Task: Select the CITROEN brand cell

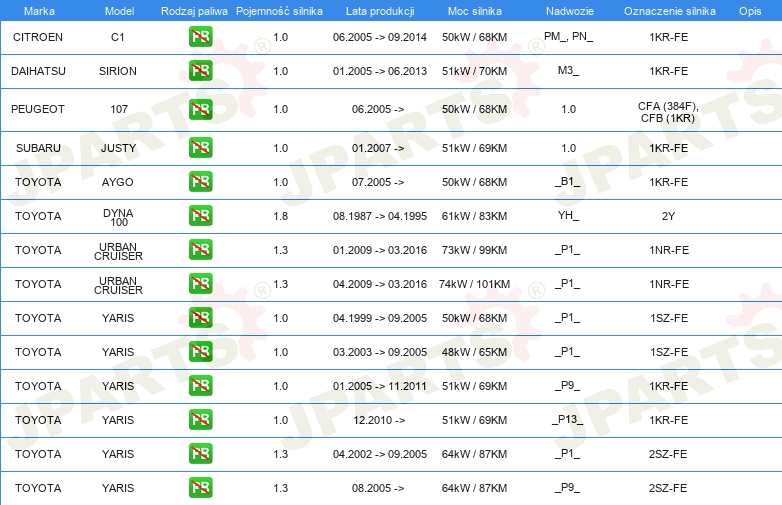Action: (x=38, y=37)
